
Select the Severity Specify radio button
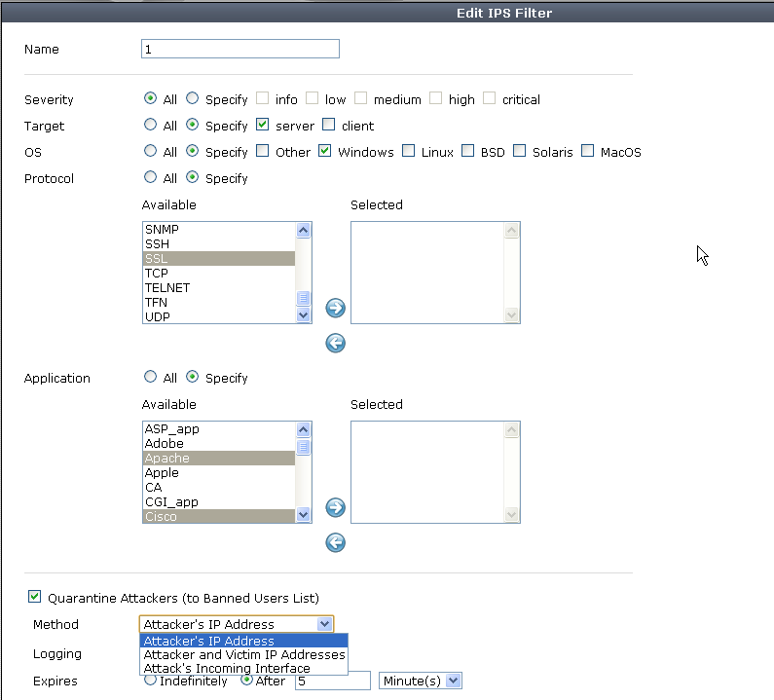click(193, 99)
